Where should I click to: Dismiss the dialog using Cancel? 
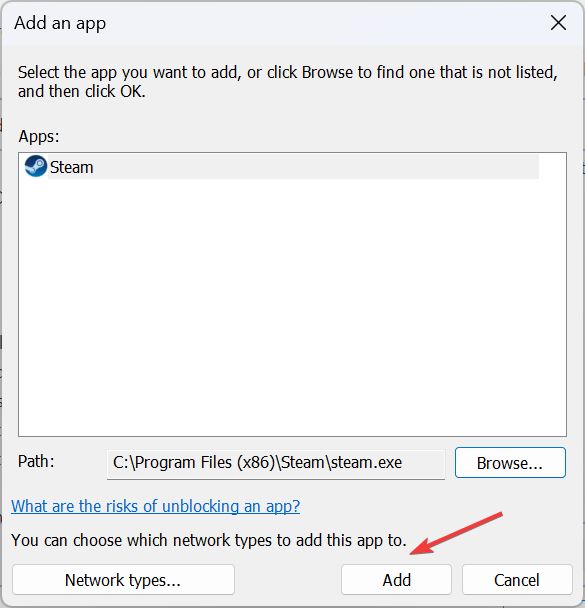tap(517, 580)
